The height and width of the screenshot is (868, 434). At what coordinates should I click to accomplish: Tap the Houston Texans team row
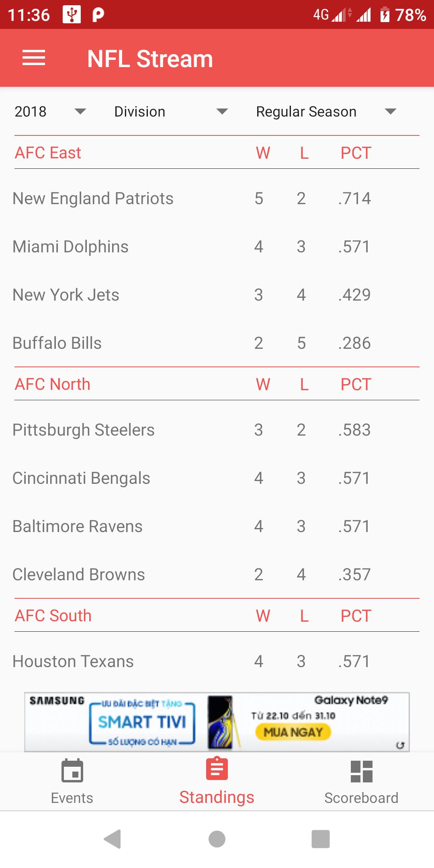[x=217, y=661]
